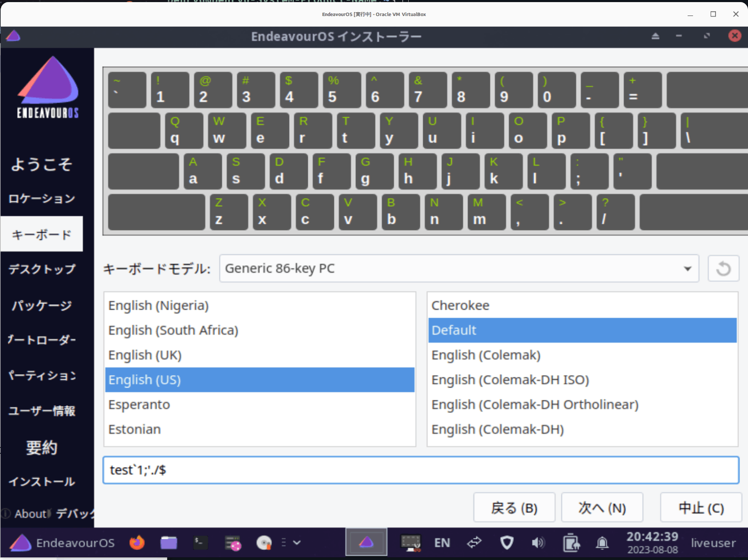The image size is (748, 560).
Task: Click the 中止 (C) cancel button
Action: coord(701,508)
